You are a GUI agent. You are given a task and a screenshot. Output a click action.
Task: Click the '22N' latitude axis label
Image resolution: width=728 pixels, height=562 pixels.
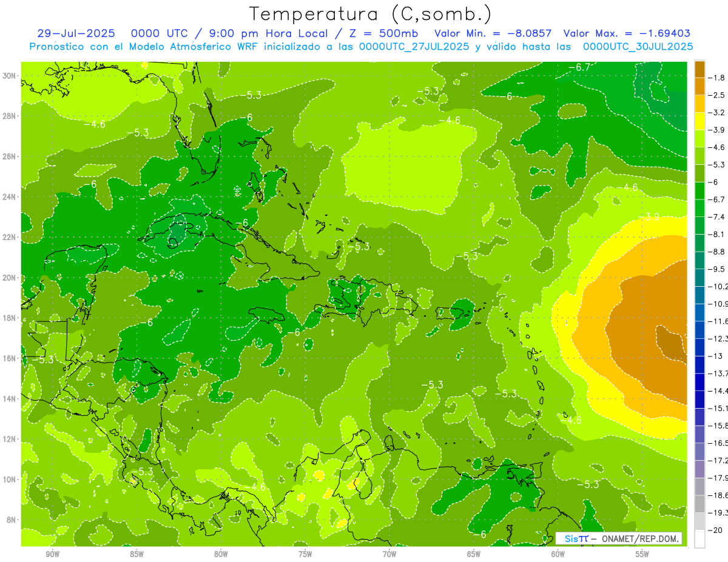[x=10, y=237]
